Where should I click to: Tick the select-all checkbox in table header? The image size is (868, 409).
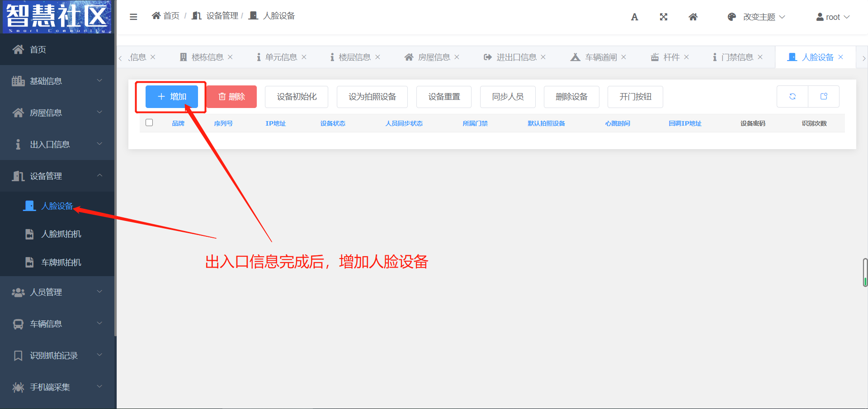point(149,122)
